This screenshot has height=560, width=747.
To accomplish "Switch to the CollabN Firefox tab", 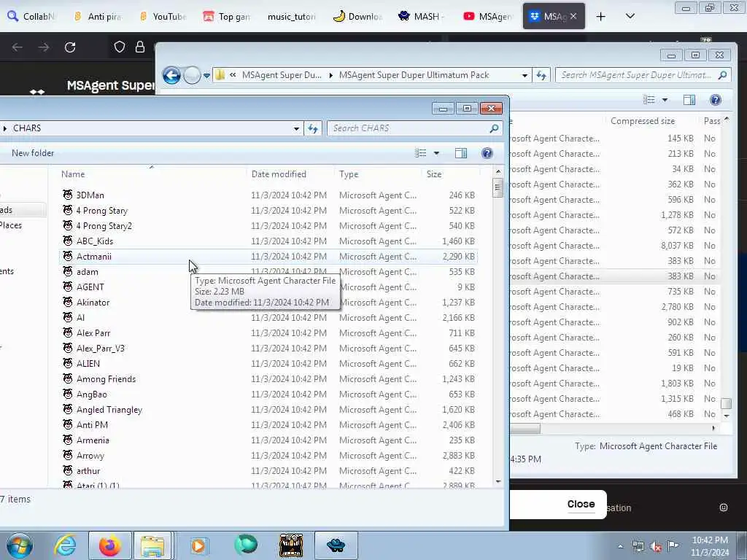I will pyautogui.click(x=31, y=17).
